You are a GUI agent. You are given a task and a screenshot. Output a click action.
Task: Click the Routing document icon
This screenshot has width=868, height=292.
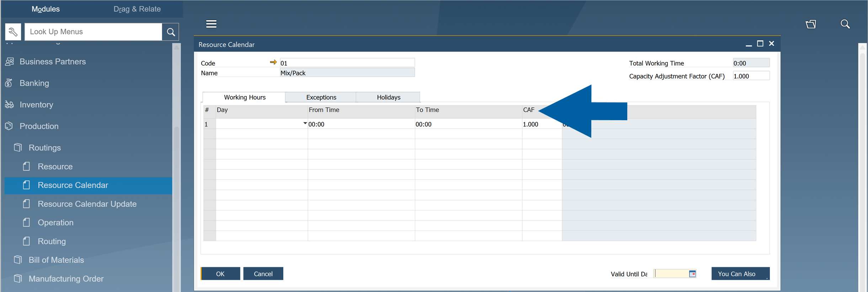click(27, 241)
